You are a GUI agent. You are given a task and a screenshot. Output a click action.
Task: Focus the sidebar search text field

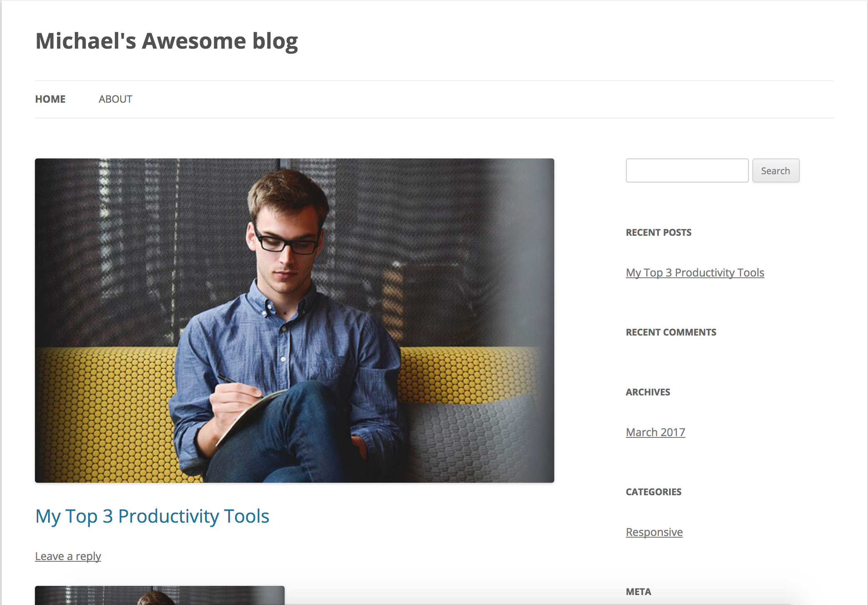687,170
